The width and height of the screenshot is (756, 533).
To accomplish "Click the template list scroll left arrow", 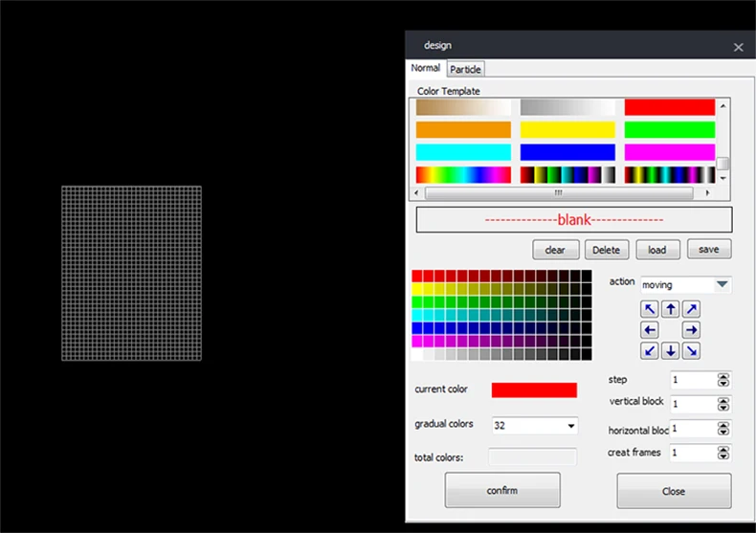I will 416,192.
